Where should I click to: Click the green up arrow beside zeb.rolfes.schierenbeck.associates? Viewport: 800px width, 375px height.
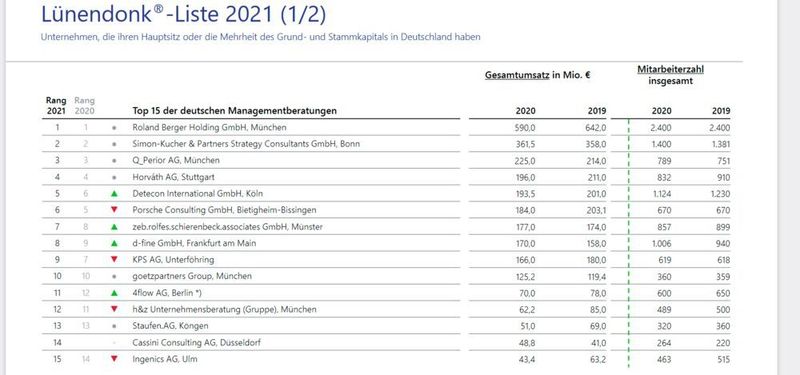(114, 227)
